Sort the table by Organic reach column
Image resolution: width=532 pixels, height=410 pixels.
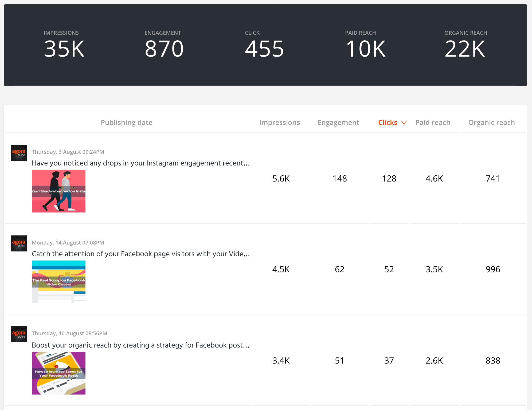(x=492, y=123)
